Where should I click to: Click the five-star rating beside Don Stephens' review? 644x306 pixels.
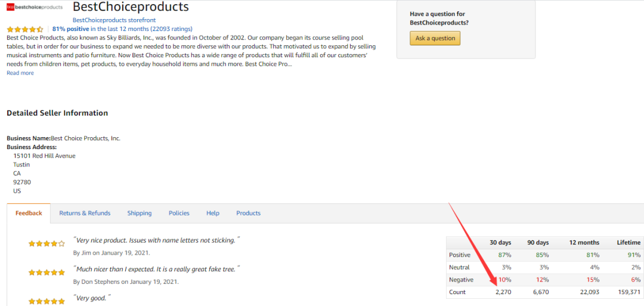(47, 273)
